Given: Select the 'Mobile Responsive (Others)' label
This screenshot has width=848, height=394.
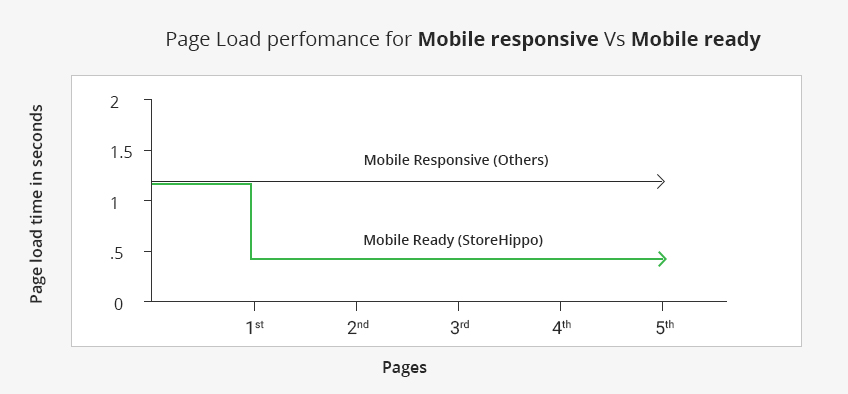Looking at the screenshot, I should click(456, 160).
